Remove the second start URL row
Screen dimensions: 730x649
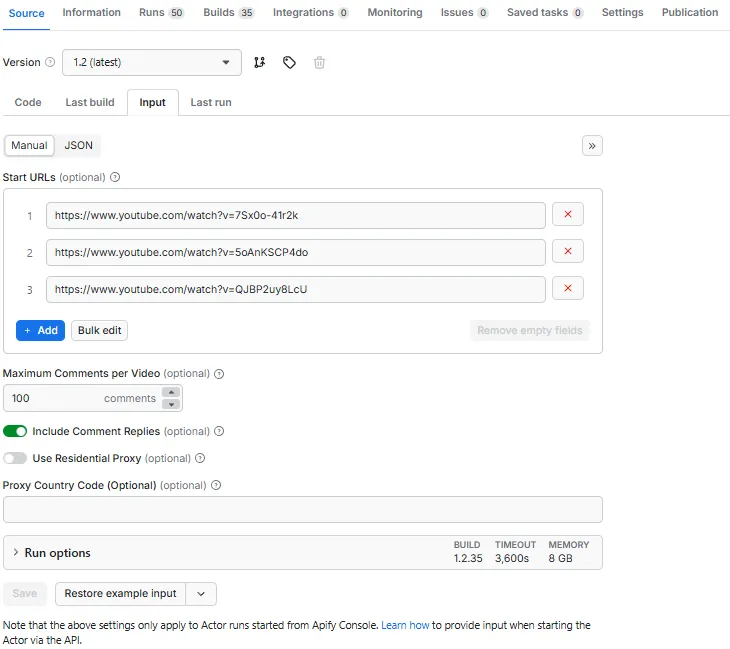tap(568, 252)
